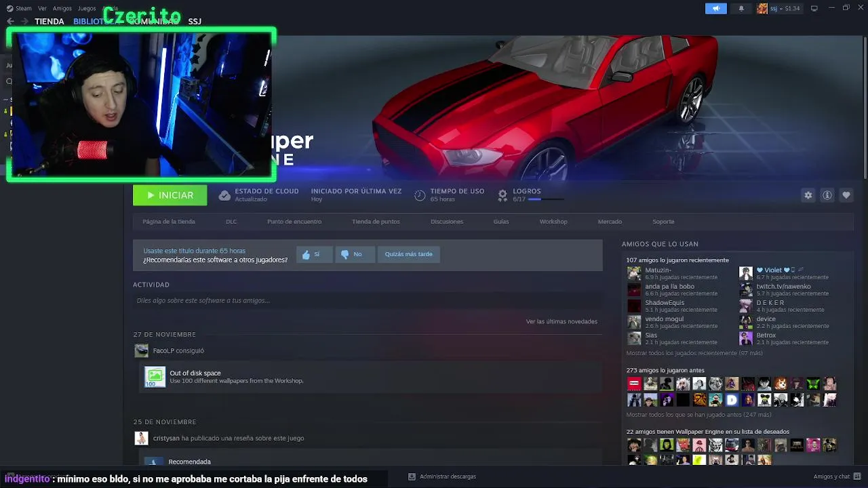Click the cloud status icon

coord(224,195)
